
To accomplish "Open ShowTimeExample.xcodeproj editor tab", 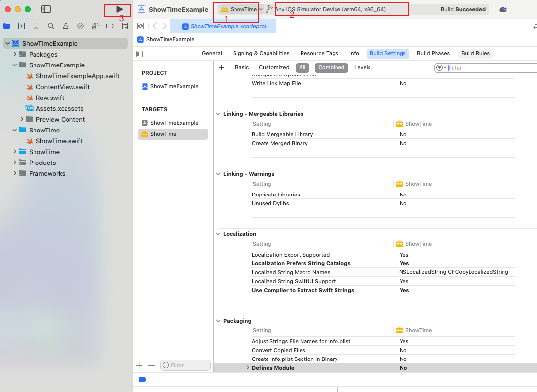I will tap(223, 26).
